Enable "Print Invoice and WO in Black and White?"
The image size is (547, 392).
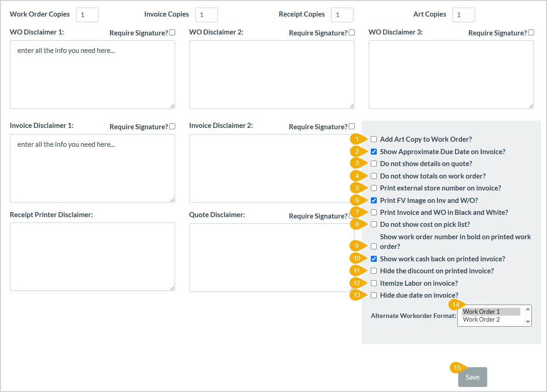[374, 212]
